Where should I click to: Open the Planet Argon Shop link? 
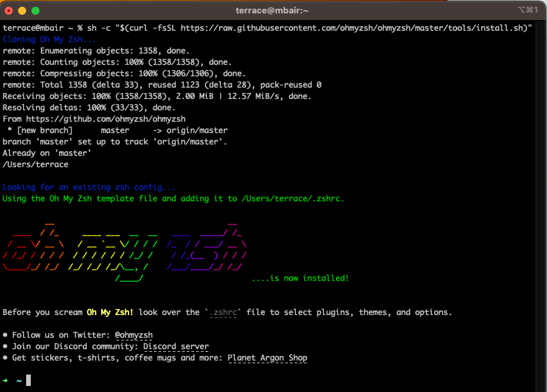click(x=267, y=358)
